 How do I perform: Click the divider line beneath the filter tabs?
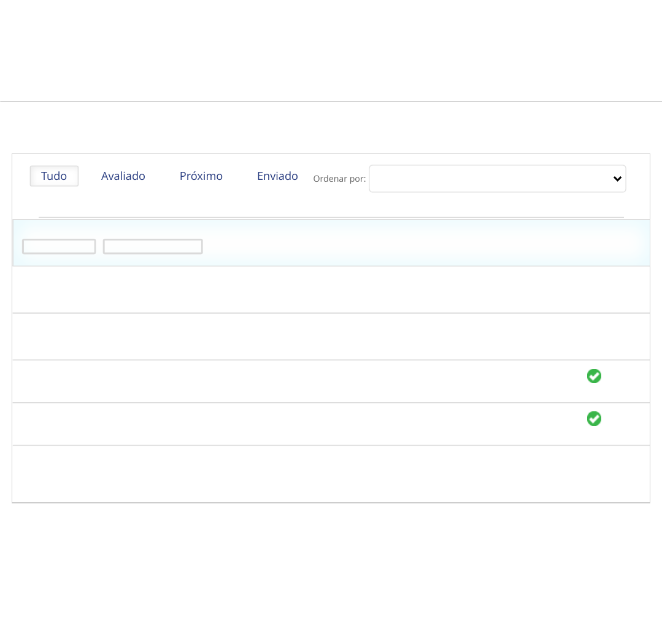pyautogui.click(x=331, y=217)
